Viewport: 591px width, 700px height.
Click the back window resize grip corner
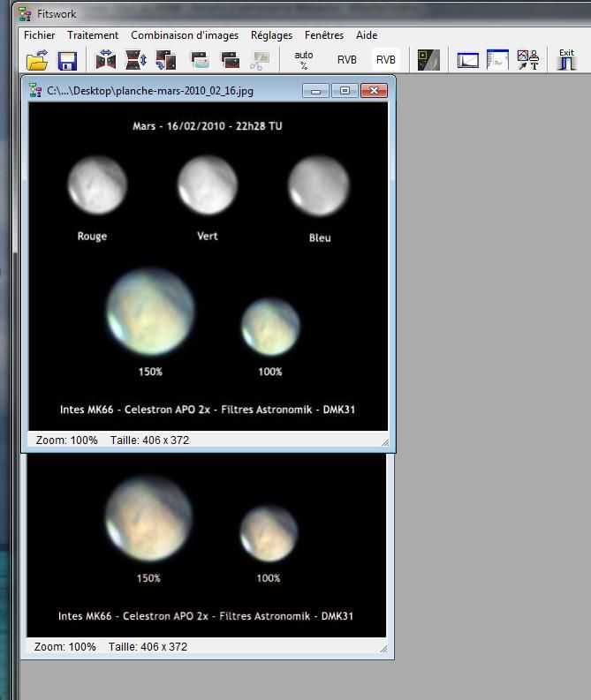(383, 648)
